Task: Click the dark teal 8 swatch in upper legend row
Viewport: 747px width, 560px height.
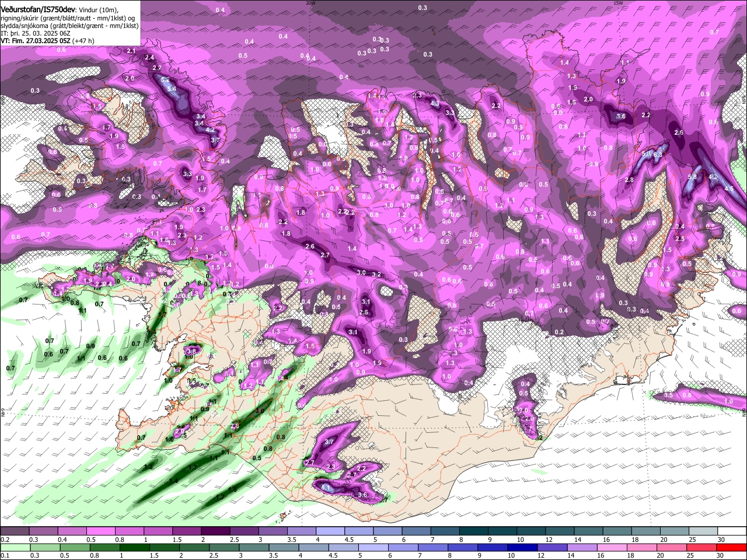Action: 474,531
